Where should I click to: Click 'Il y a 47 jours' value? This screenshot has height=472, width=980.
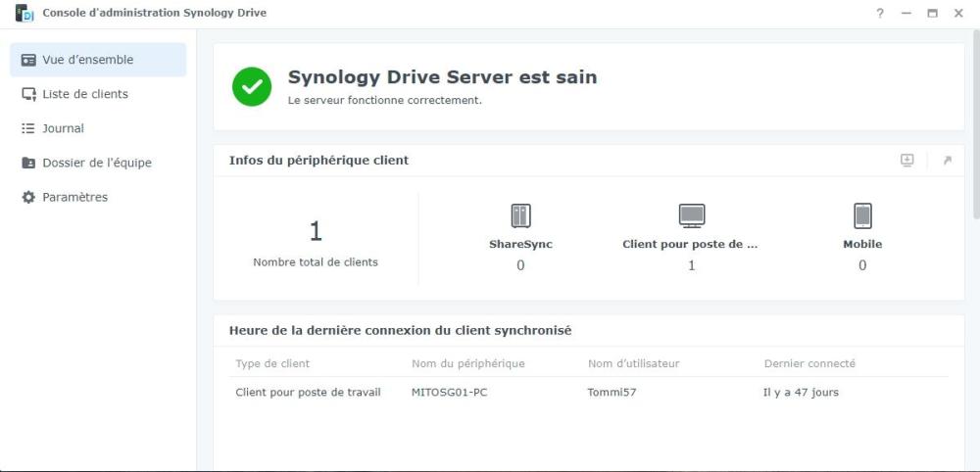click(802, 393)
